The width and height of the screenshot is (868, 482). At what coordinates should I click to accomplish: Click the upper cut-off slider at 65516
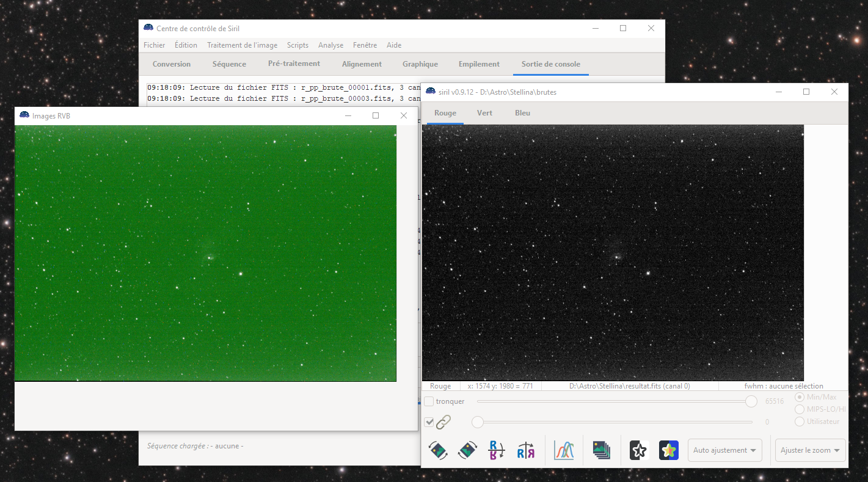click(x=751, y=401)
